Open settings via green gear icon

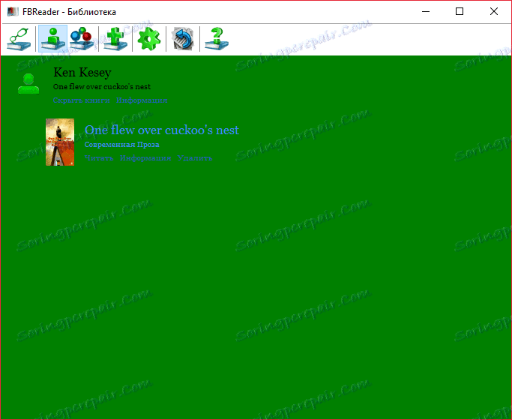click(x=149, y=39)
